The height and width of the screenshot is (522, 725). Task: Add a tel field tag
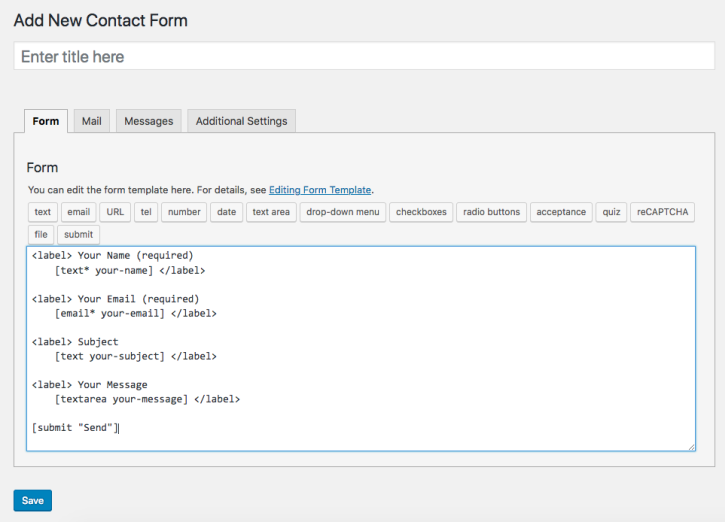[146, 212]
